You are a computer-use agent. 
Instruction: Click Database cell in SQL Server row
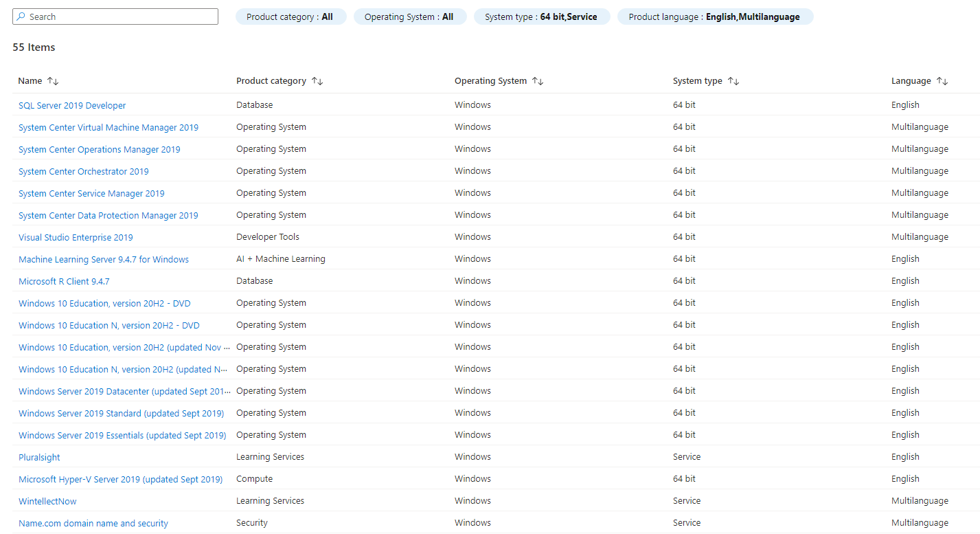coord(254,105)
